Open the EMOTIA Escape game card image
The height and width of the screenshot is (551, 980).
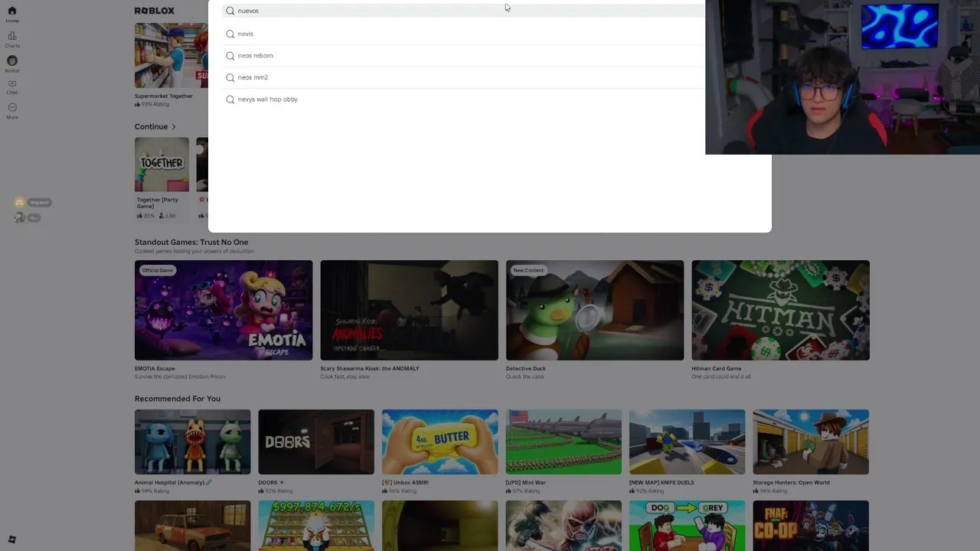224,310
